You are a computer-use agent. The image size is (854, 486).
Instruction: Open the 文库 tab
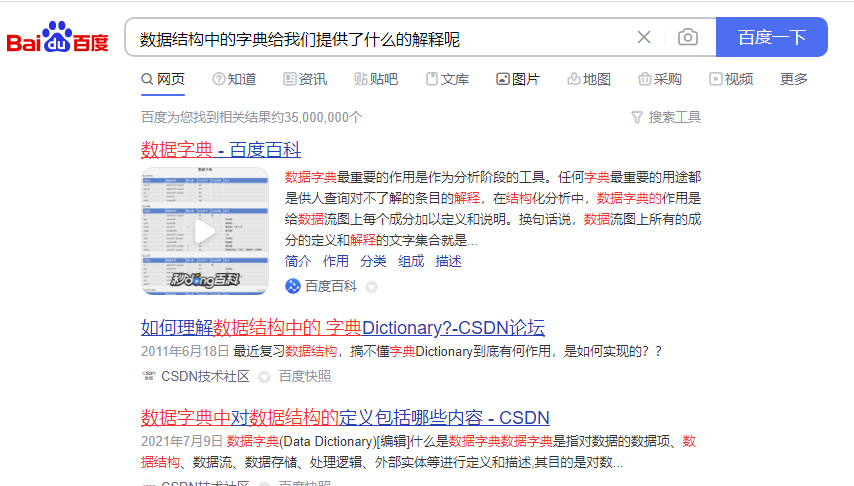click(447, 80)
